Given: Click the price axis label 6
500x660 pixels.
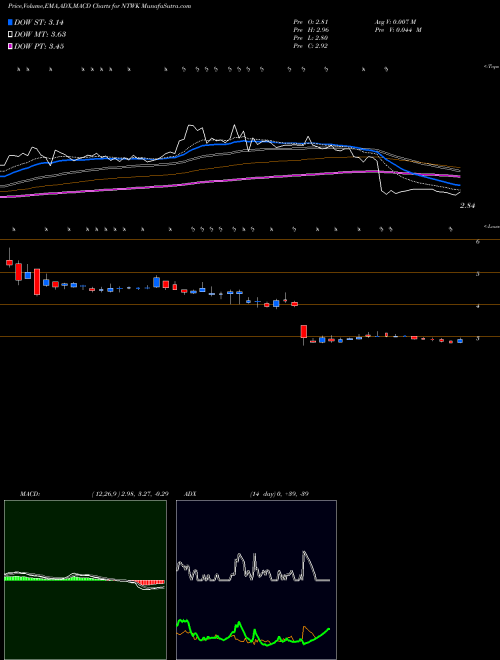Looking at the screenshot, I should 478,242.
